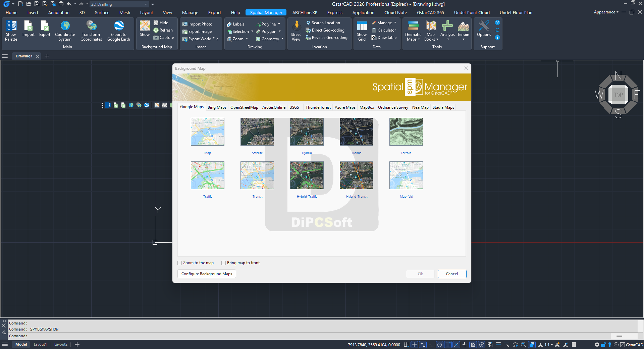This screenshot has height=349, width=644.
Task: Click the blue info icon in Support
Action: click(x=497, y=37)
